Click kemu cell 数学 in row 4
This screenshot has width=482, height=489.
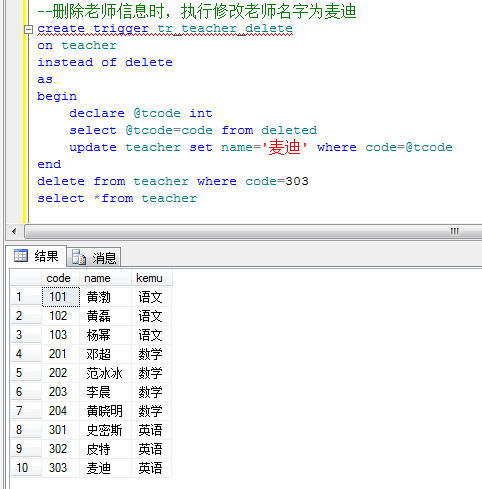coord(151,354)
